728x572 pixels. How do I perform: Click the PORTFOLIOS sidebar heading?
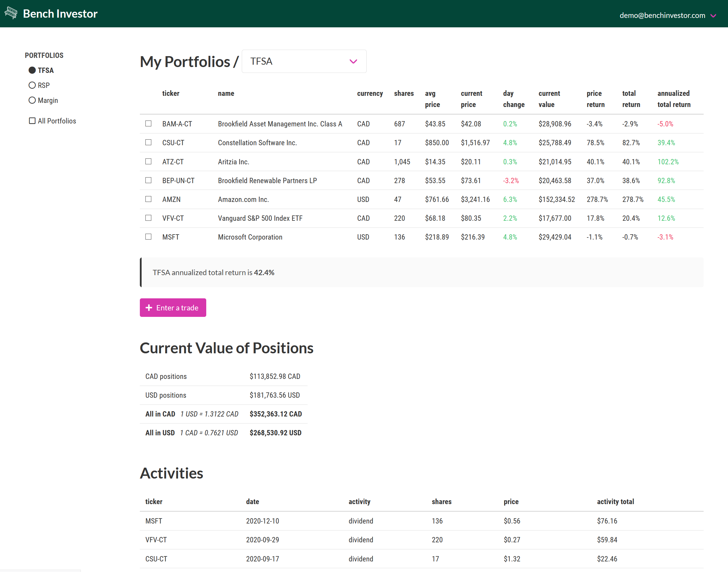tap(44, 55)
